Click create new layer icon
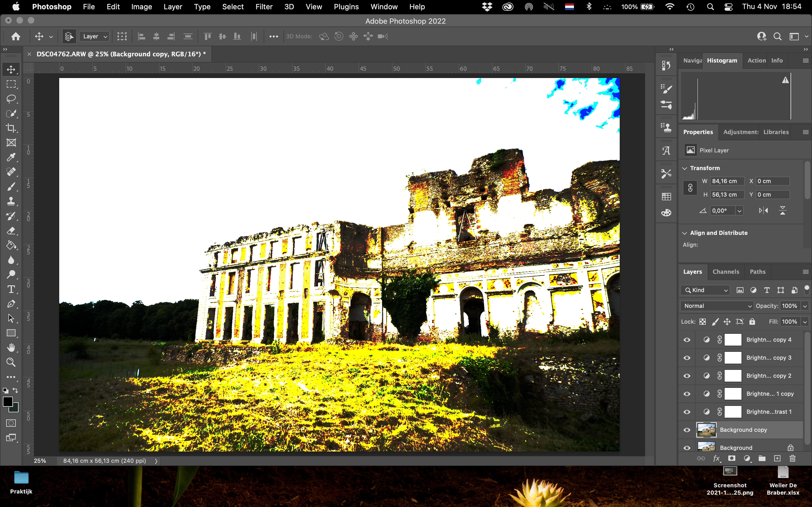 (x=777, y=458)
